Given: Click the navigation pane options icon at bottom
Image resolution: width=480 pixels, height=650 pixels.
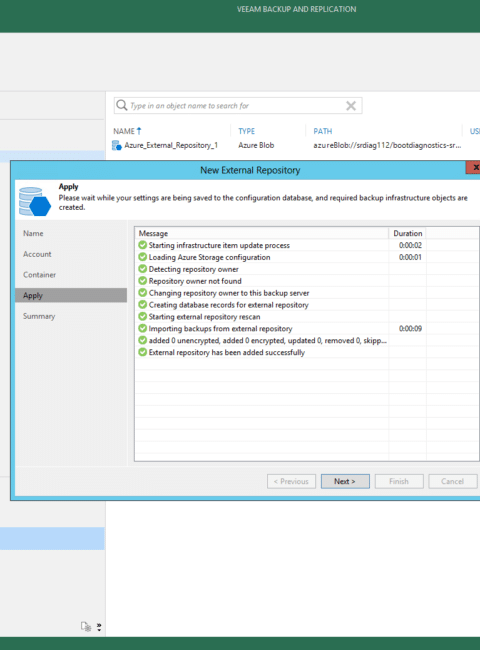Looking at the screenshot, I should tap(86, 626).
